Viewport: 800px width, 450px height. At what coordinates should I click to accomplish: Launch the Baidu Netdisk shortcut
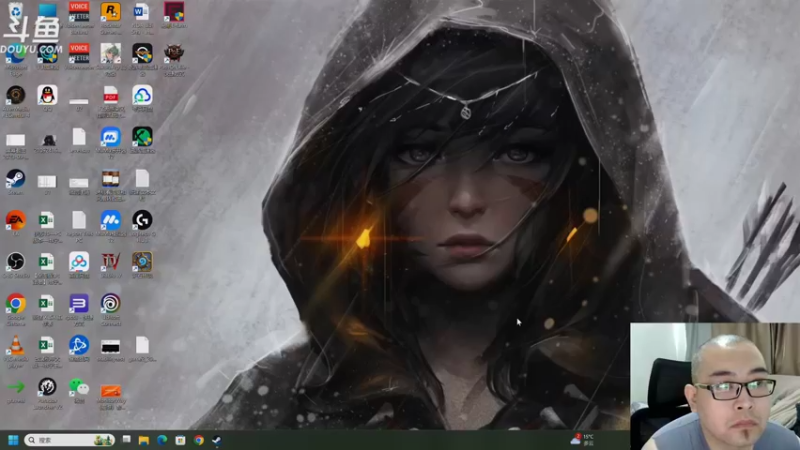(x=79, y=262)
